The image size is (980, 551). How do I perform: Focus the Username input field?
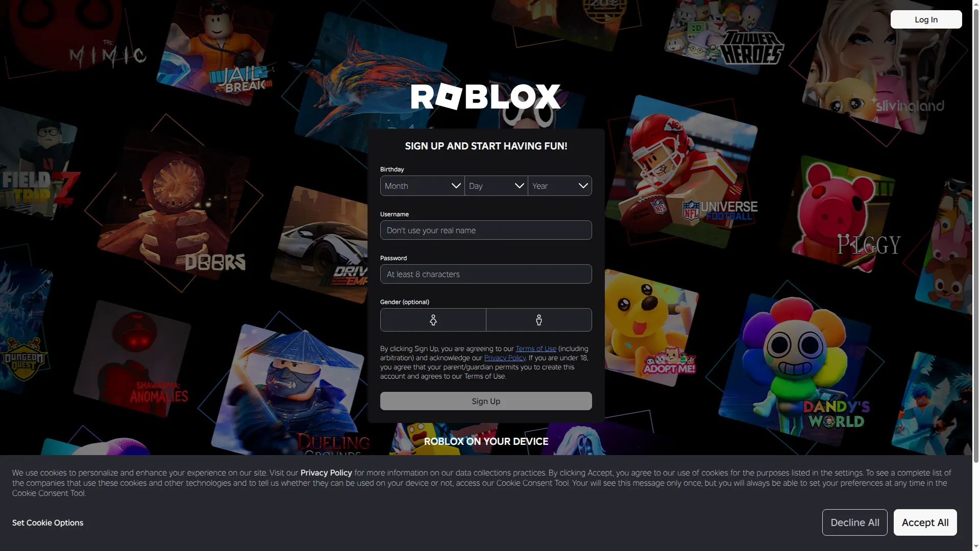[486, 230]
